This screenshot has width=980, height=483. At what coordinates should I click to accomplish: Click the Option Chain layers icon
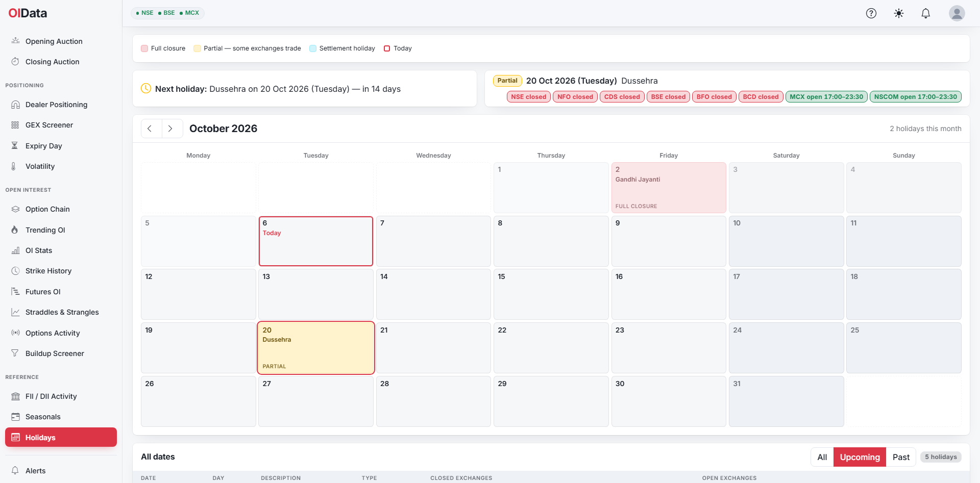(x=15, y=209)
